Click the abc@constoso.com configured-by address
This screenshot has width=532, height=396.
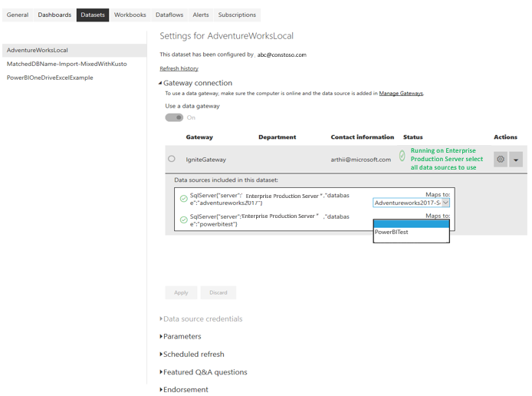click(x=281, y=54)
